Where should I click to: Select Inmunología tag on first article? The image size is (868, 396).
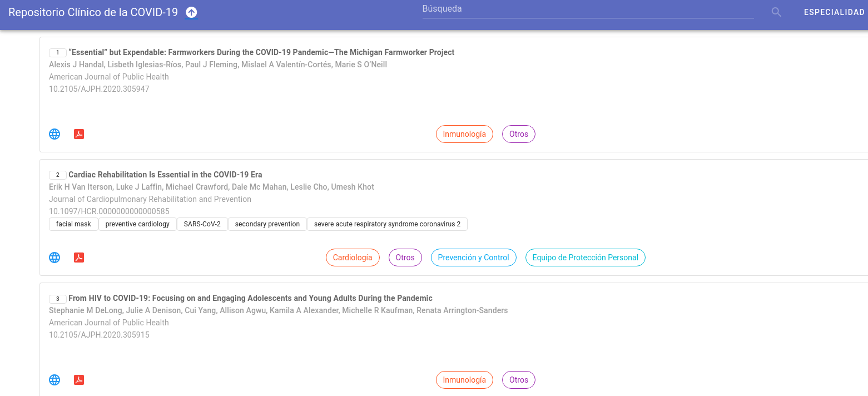[x=464, y=134]
